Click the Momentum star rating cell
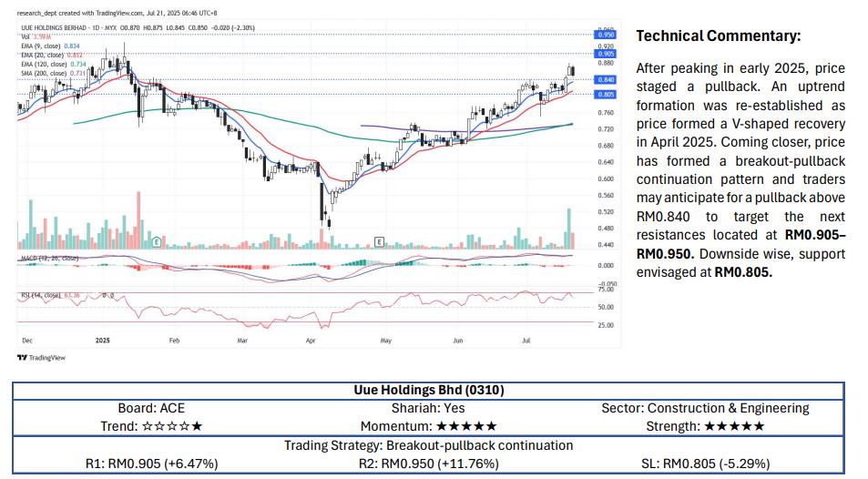 428,426
